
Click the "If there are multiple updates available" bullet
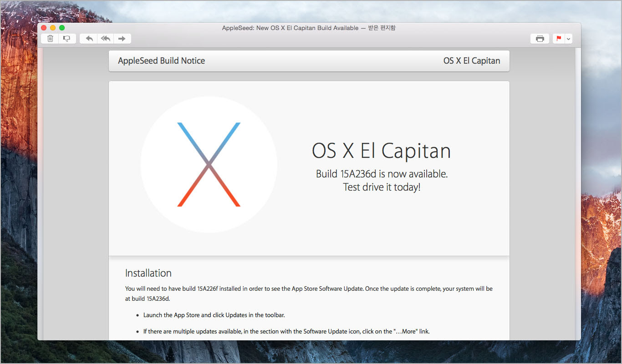[x=286, y=331]
